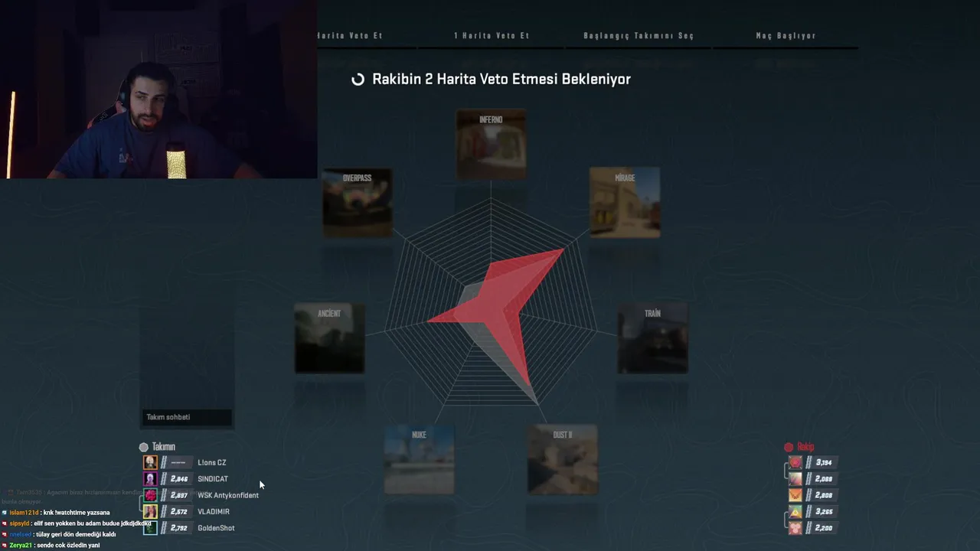Viewport: 980px width, 551px height.
Task: Click opponent avatar next to 2,808 rating
Action: [795, 495]
